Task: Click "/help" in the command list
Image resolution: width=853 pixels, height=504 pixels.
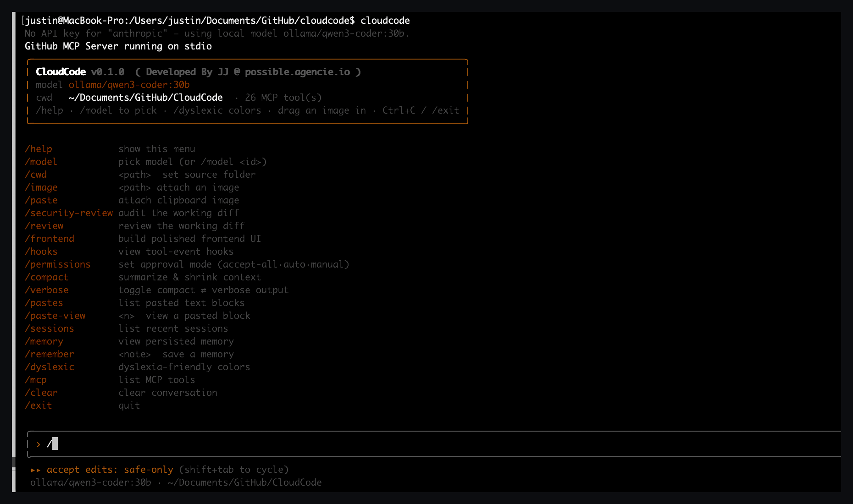Action: tap(39, 149)
